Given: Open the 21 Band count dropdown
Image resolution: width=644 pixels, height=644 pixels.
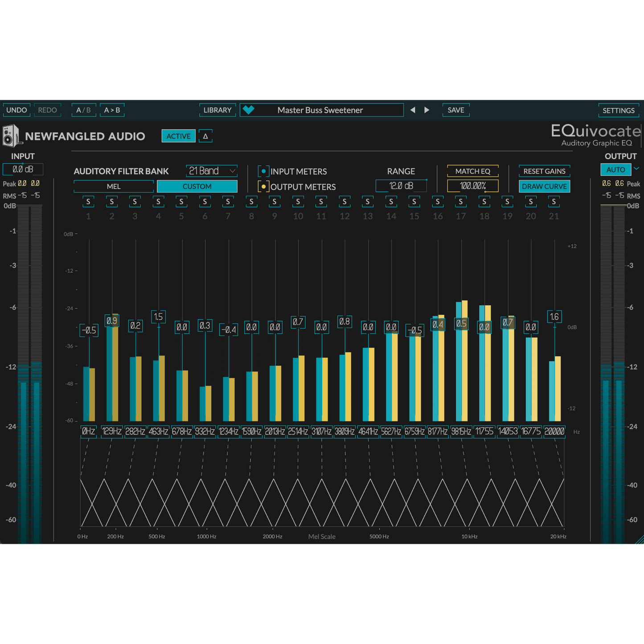Looking at the screenshot, I should pos(212,171).
